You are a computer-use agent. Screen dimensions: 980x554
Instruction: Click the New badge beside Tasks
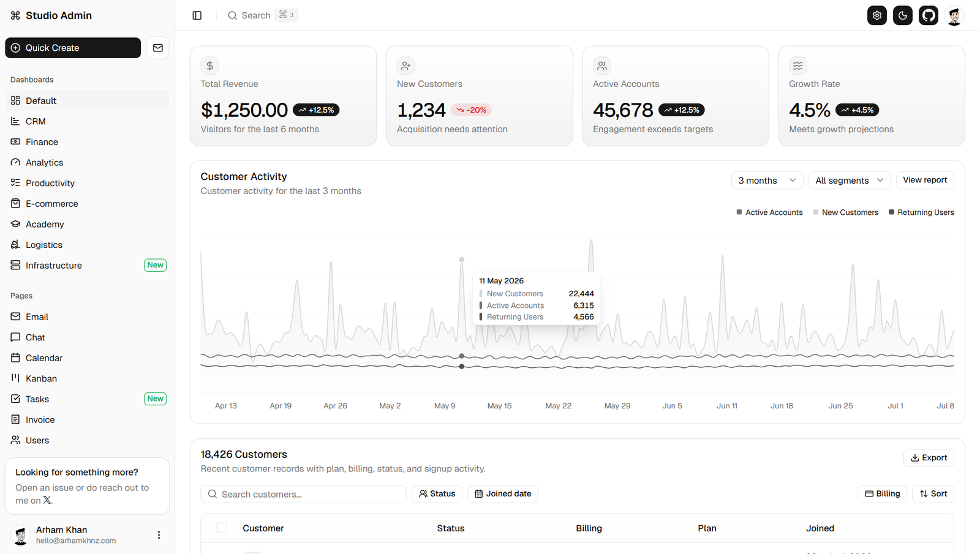pos(156,399)
